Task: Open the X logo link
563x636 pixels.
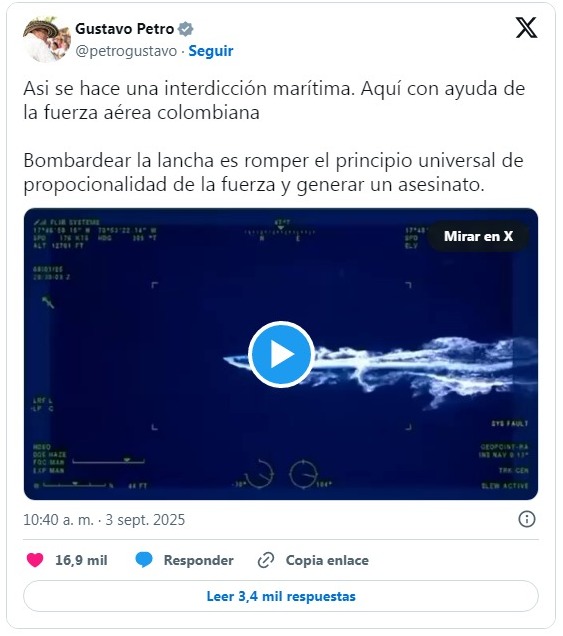Action: (x=526, y=28)
